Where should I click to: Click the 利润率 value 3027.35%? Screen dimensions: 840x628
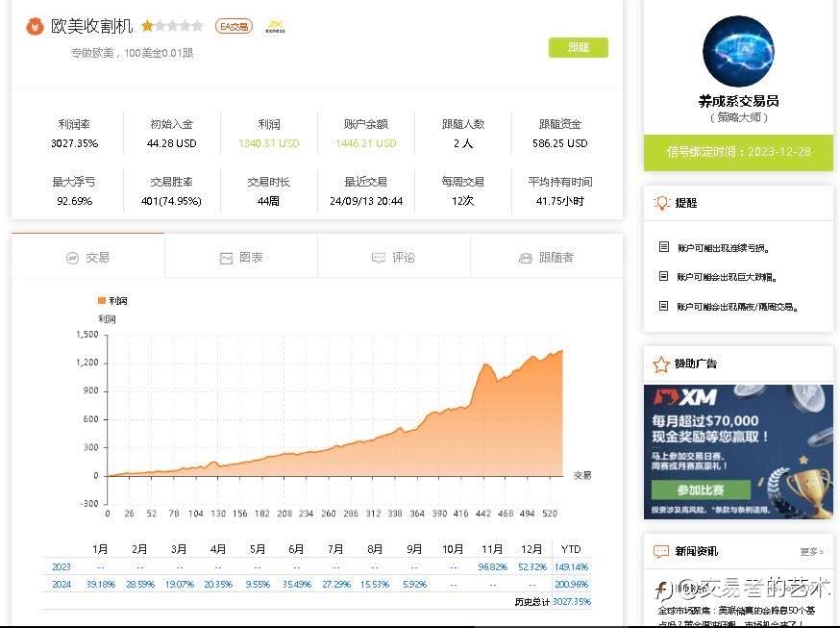coord(74,143)
